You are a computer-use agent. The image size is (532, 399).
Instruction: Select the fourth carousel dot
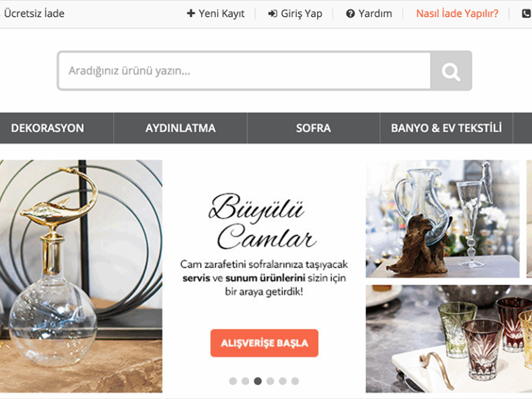coord(270,381)
